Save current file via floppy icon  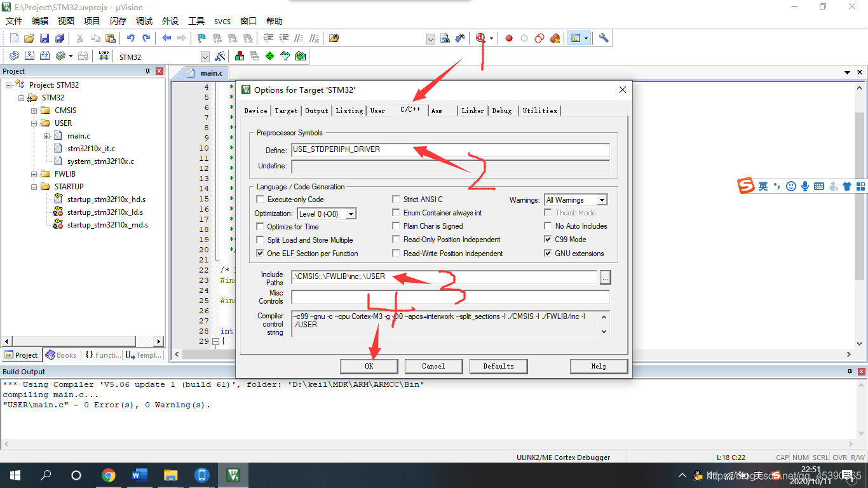click(x=44, y=38)
